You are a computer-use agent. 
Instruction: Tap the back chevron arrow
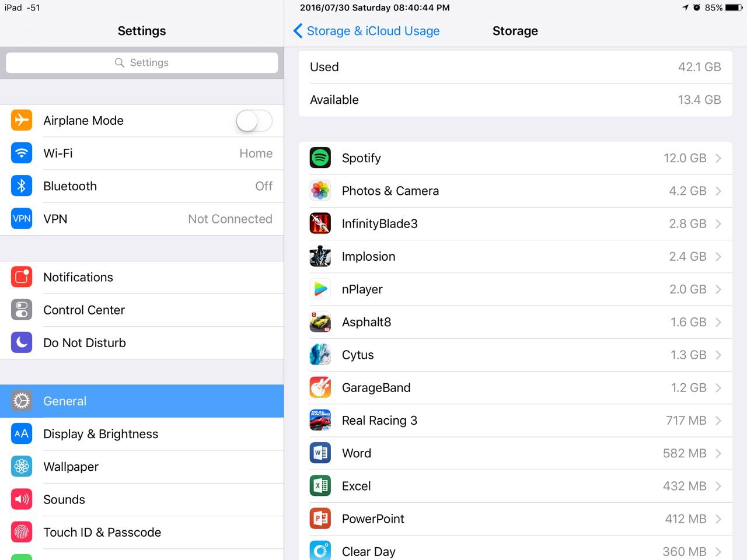pos(298,31)
